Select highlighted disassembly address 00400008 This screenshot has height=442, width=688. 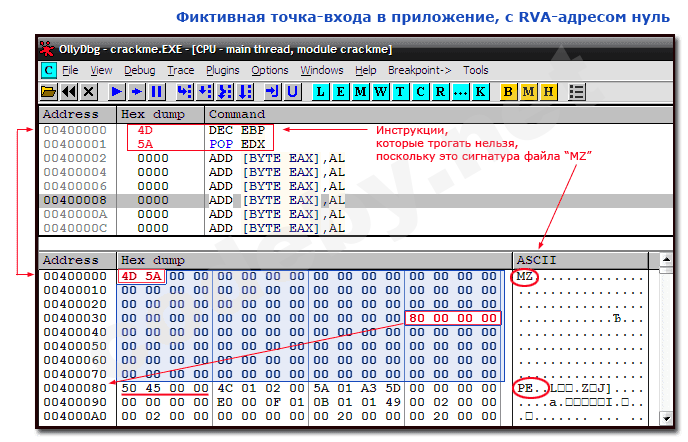[x=75, y=201]
